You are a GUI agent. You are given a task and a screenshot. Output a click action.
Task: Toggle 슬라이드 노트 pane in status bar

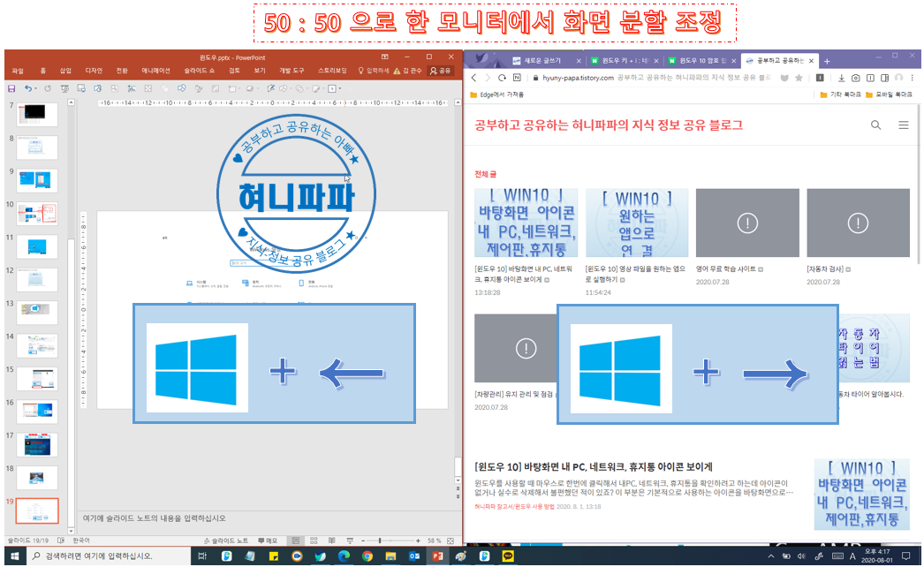coord(225,541)
